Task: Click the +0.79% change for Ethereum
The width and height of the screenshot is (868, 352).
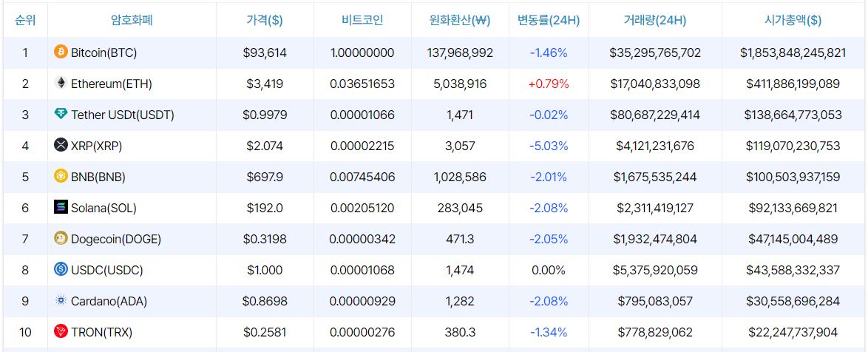Action: [x=549, y=84]
